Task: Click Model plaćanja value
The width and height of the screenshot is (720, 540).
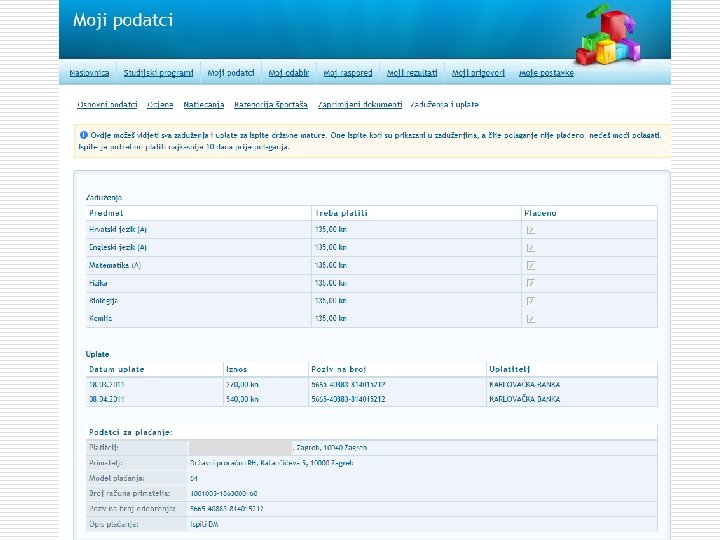Action: 194,478
